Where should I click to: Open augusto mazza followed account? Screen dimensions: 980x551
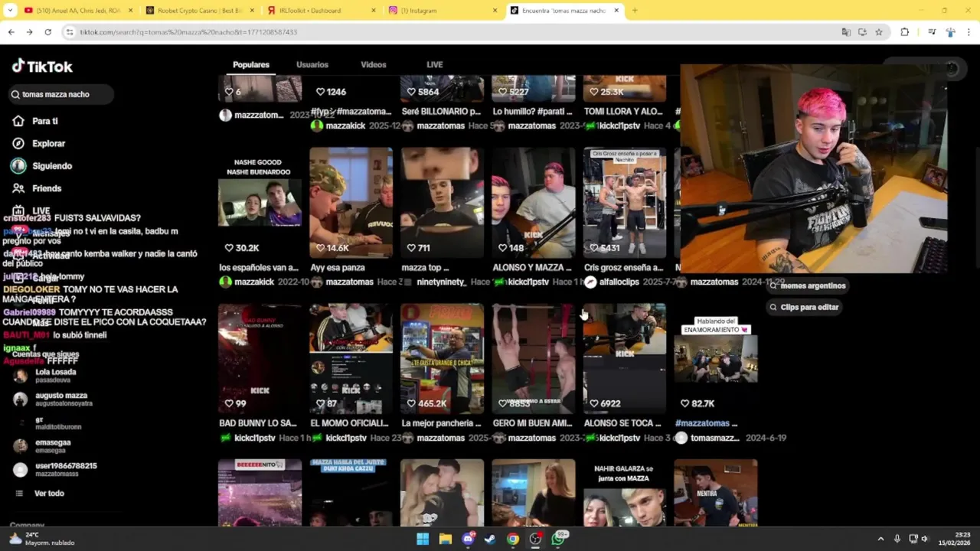click(54, 399)
